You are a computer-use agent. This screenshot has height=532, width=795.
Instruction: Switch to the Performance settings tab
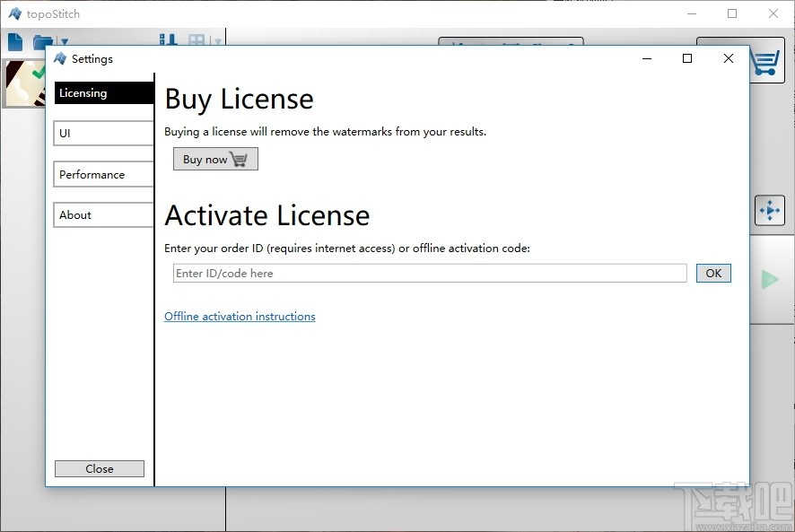click(x=104, y=174)
